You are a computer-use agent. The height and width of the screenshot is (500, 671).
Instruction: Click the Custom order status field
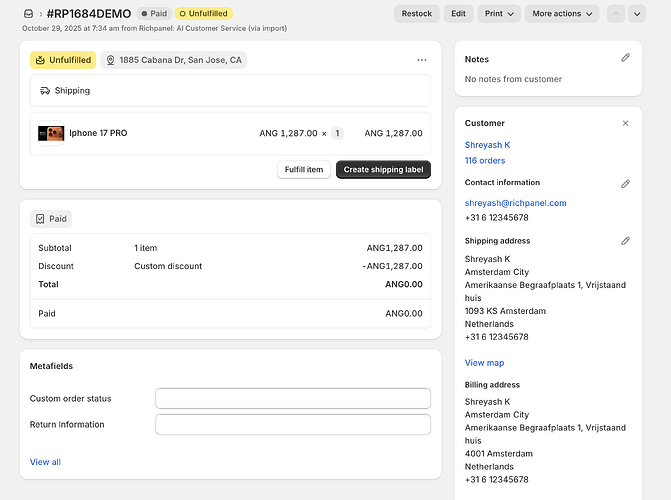point(292,398)
